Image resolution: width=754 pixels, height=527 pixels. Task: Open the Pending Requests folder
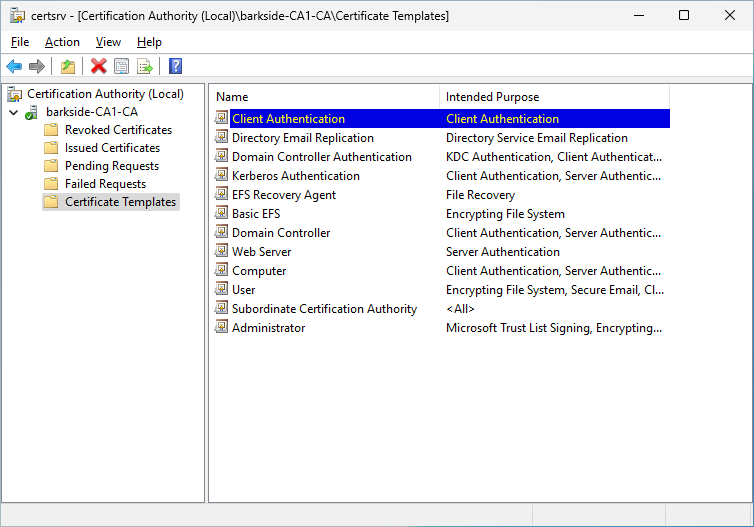(x=112, y=166)
